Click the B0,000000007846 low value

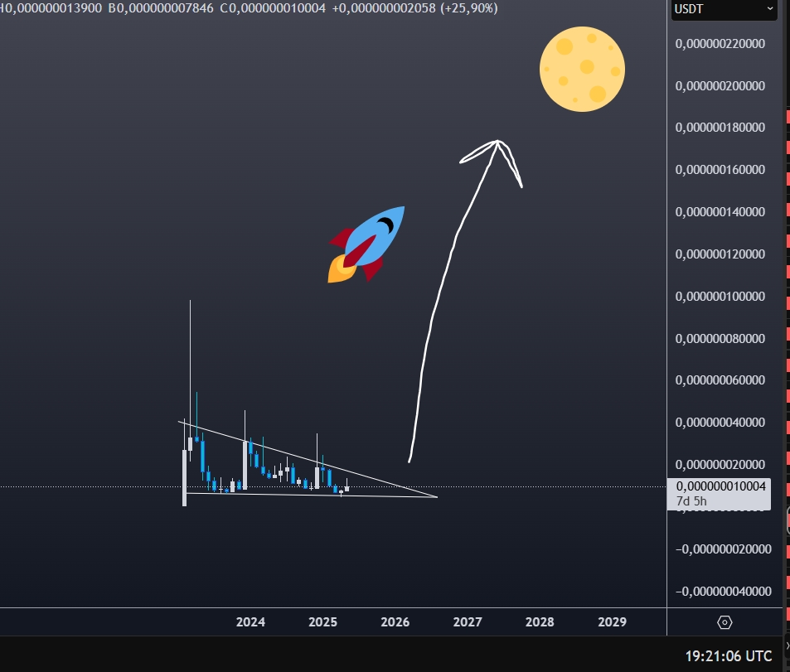click(161, 8)
